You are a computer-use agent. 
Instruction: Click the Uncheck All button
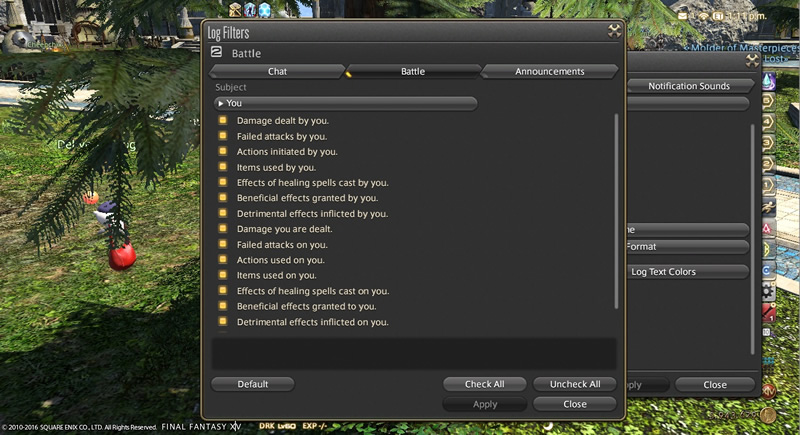click(x=574, y=384)
